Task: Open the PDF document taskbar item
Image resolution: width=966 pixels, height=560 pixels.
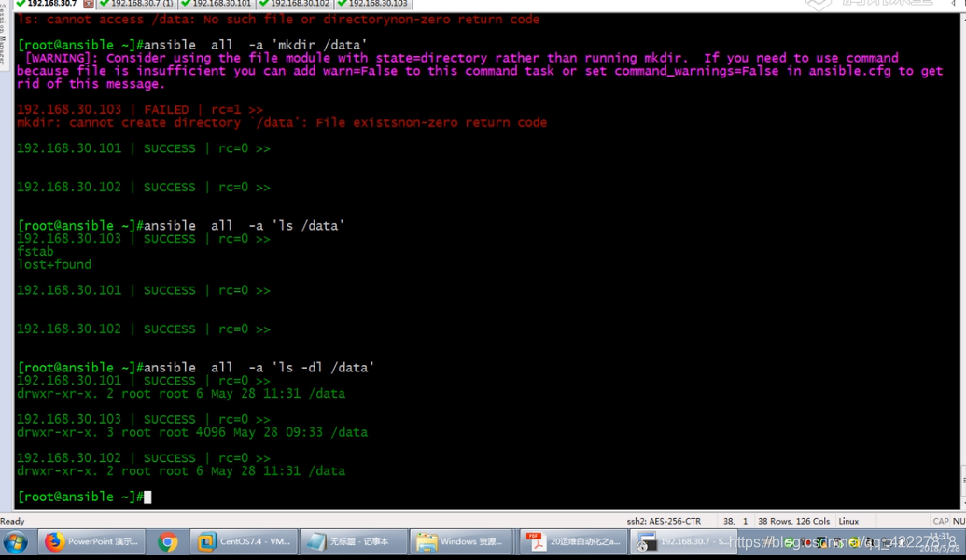Action: tap(574, 541)
